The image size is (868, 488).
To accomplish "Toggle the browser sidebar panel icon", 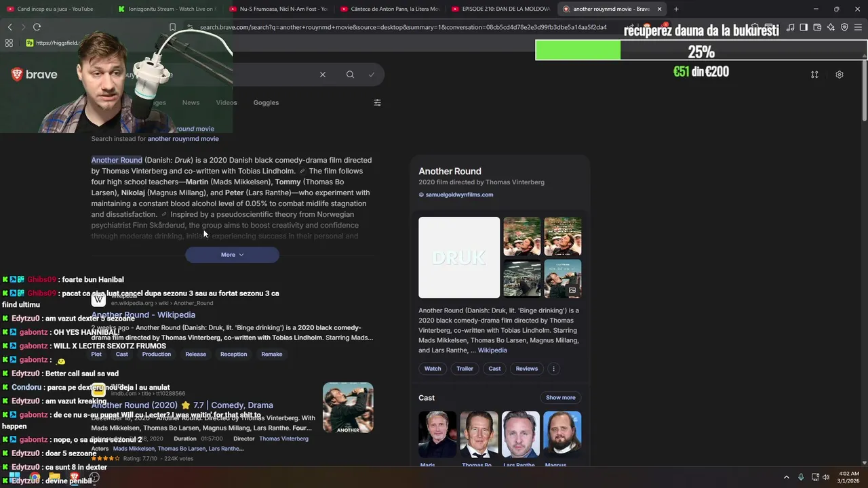I will click(x=804, y=27).
